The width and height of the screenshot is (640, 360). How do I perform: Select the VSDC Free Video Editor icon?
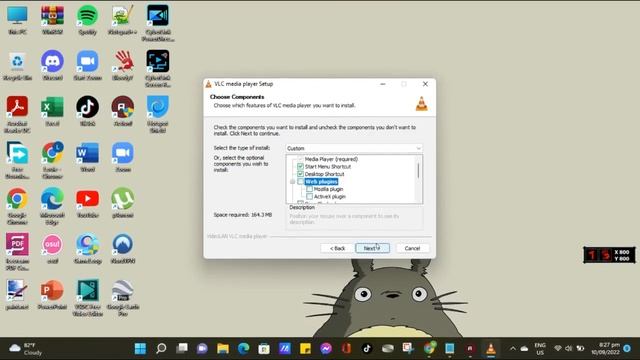[87, 298]
